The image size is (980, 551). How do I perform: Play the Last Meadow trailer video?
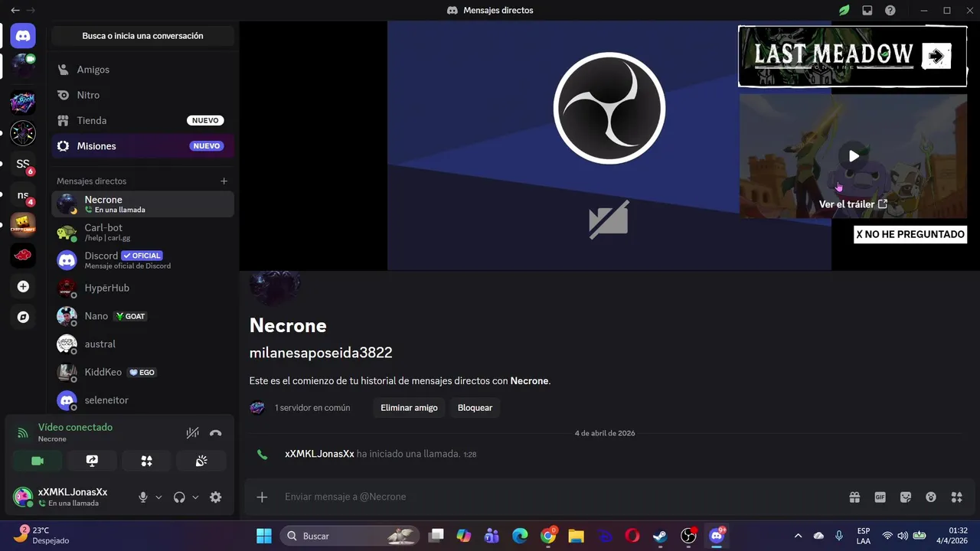(854, 156)
